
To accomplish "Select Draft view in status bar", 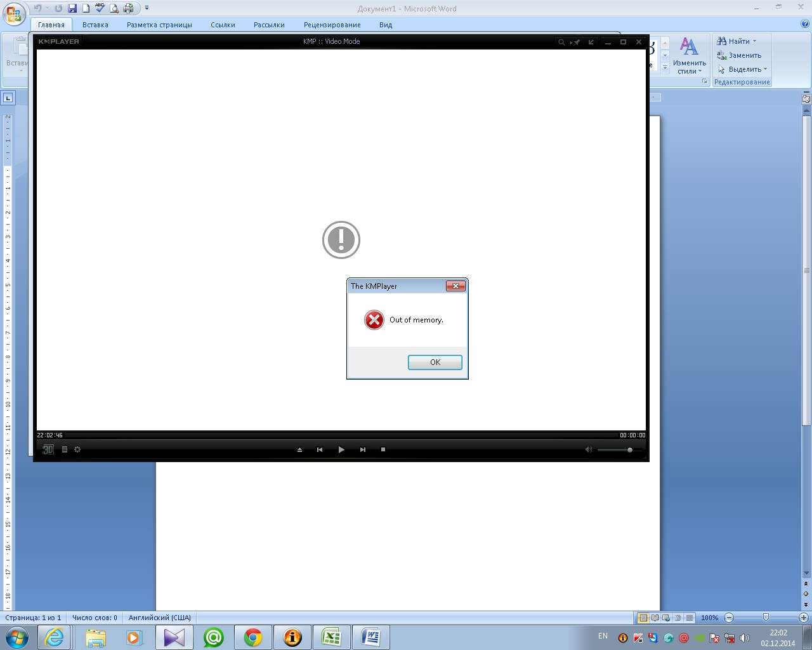I will (x=689, y=618).
